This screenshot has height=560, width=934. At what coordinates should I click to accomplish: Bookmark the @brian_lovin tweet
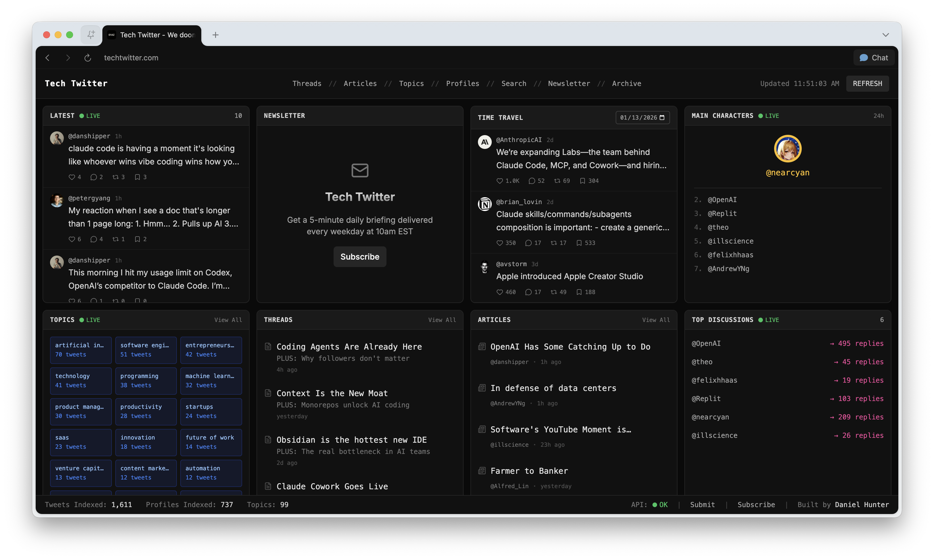pyautogui.click(x=579, y=243)
